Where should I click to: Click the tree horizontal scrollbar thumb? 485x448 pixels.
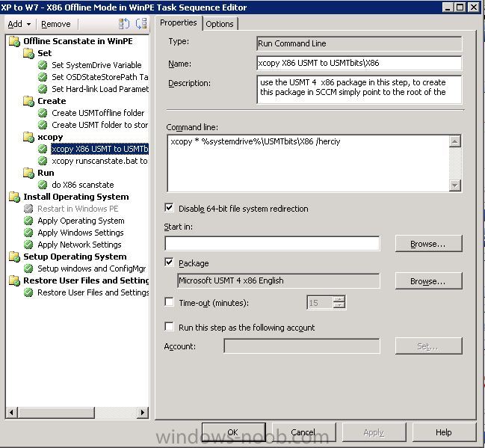click(x=56, y=412)
